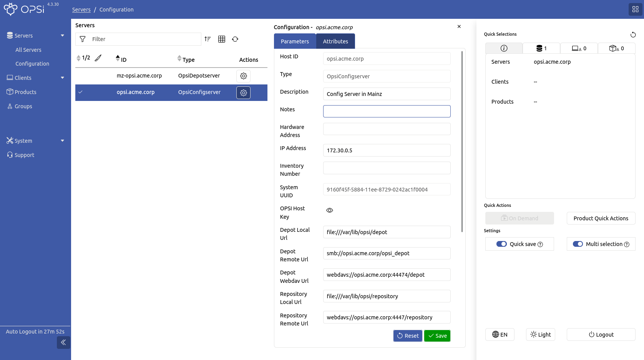Toggle Quick save switch
This screenshot has width=644, height=360.
coord(501,244)
